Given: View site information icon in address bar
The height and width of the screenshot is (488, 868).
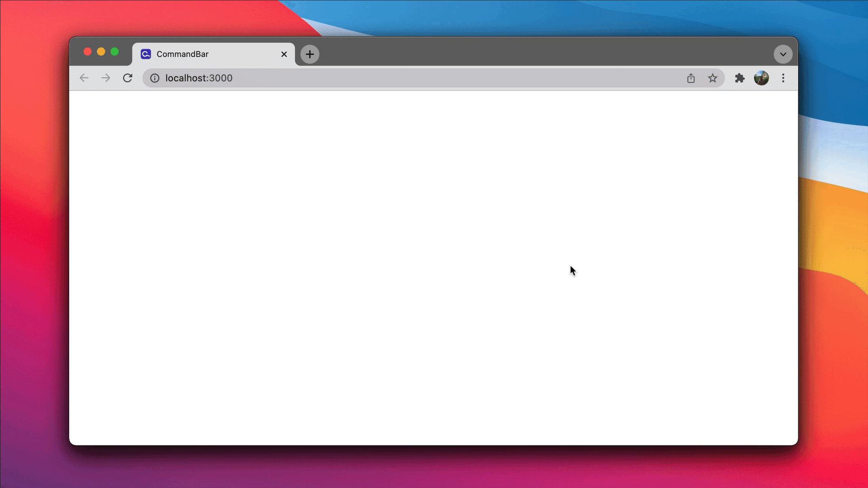Looking at the screenshot, I should (x=155, y=78).
